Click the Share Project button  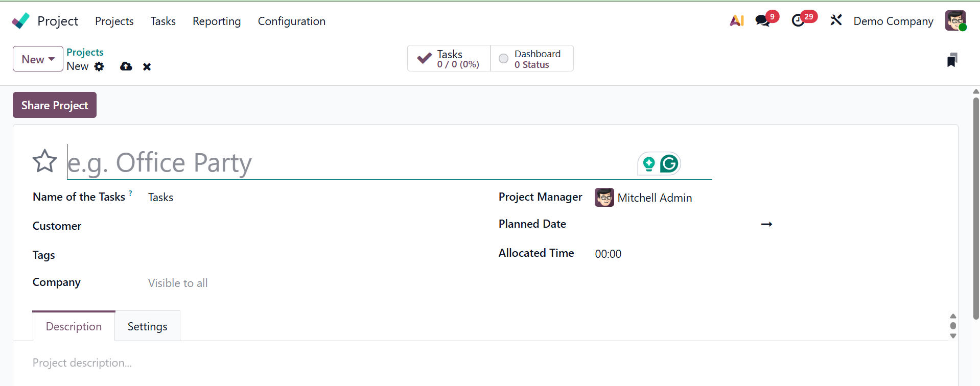point(55,105)
